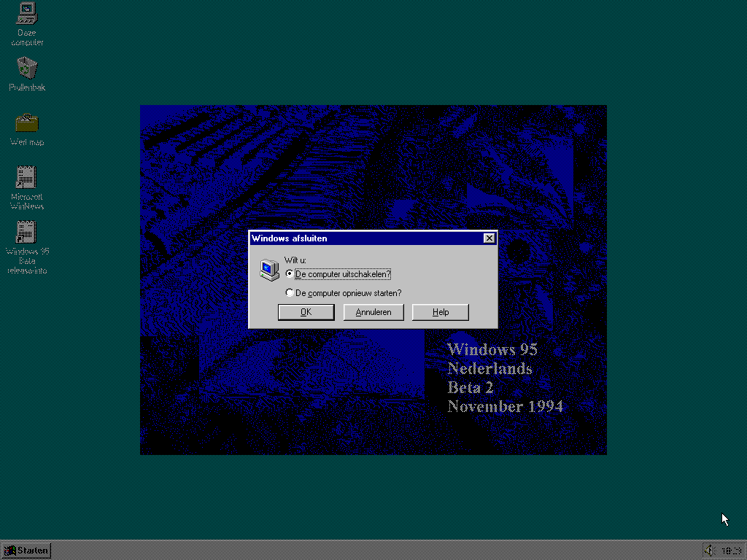Viewport: 747px width, 560px height.
Task: Click the speaker volume icon in the tray
Action: pyautogui.click(x=709, y=551)
